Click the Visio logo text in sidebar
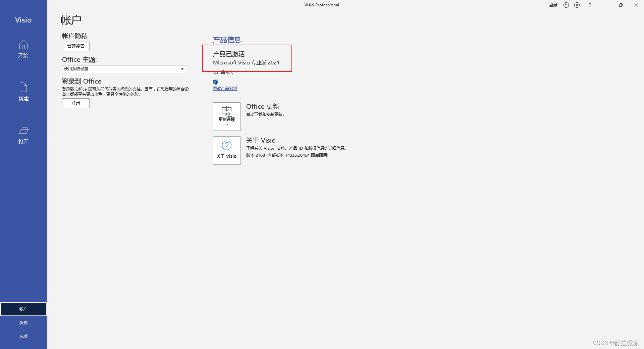Viewport: 644px width, 349px height. point(23,20)
